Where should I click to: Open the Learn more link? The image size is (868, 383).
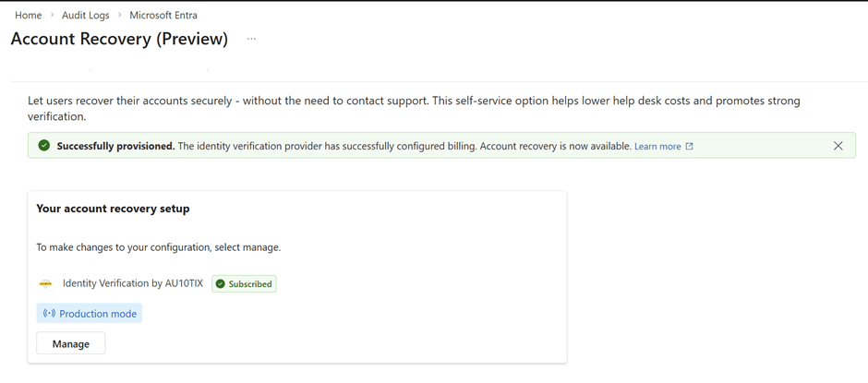coord(657,147)
